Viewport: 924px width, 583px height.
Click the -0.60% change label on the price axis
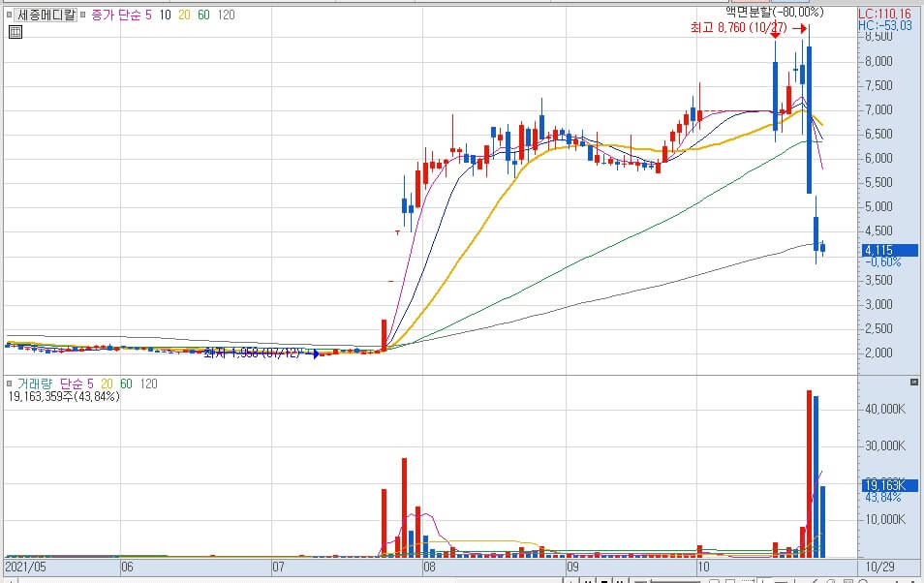click(x=882, y=261)
